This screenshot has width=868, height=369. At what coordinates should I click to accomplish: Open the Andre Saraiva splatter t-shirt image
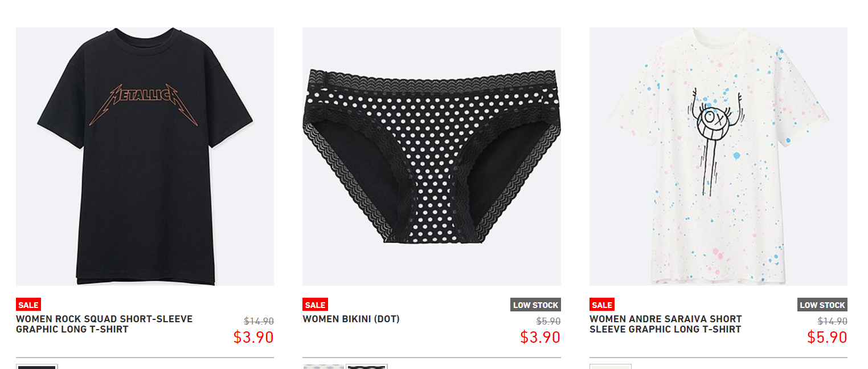pos(718,156)
